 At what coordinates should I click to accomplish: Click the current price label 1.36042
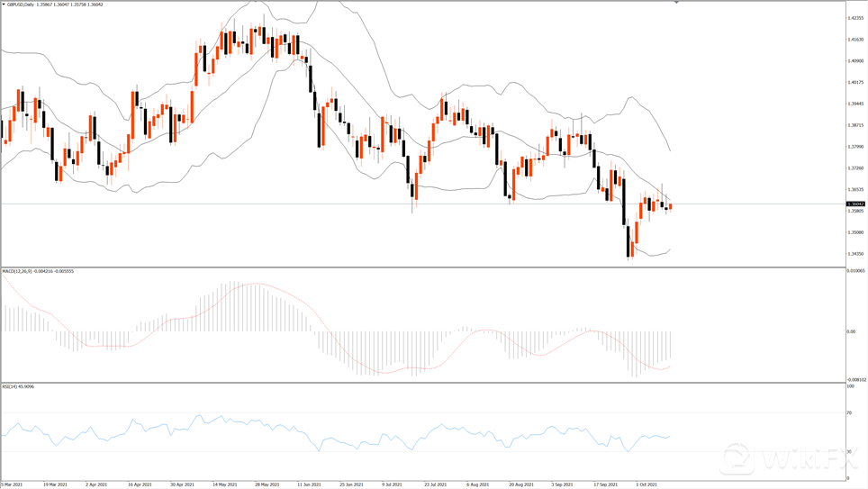854,204
